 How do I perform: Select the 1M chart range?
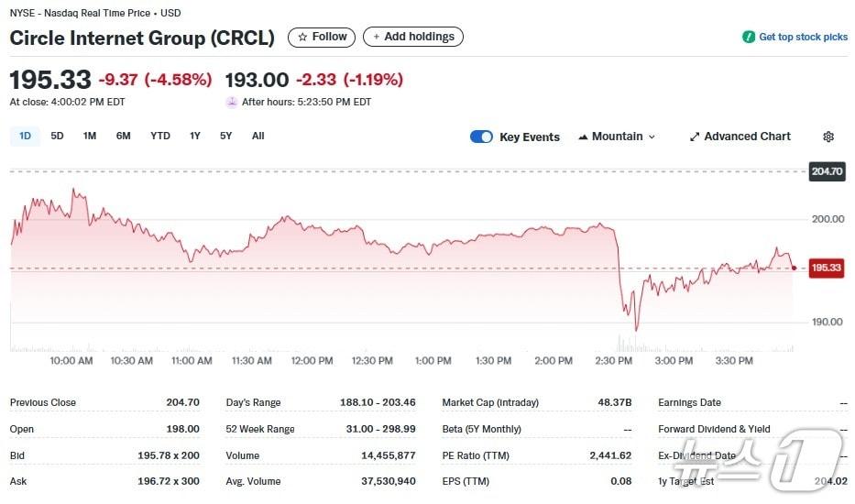pyautogui.click(x=90, y=136)
